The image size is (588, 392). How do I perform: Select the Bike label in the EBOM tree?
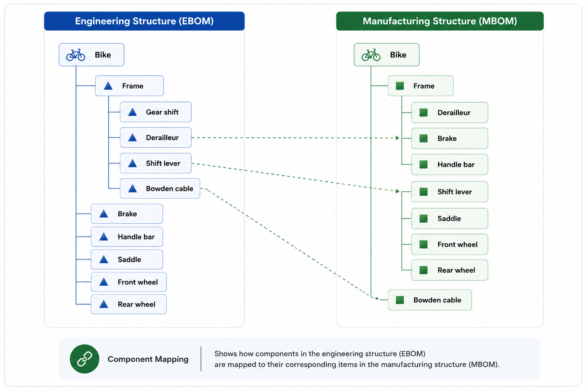[103, 55]
